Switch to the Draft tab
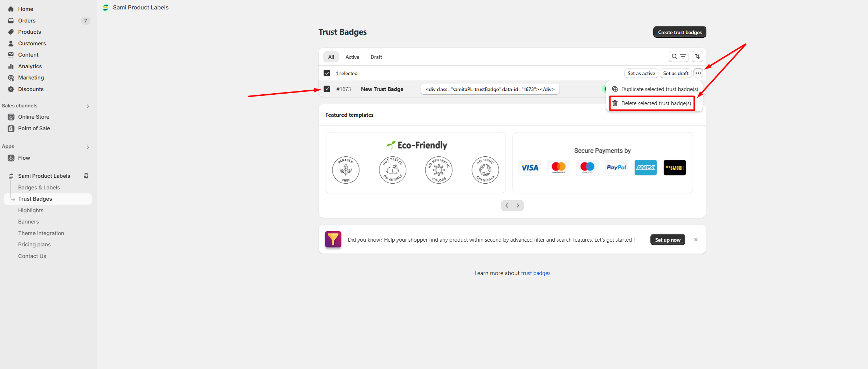 point(376,57)
